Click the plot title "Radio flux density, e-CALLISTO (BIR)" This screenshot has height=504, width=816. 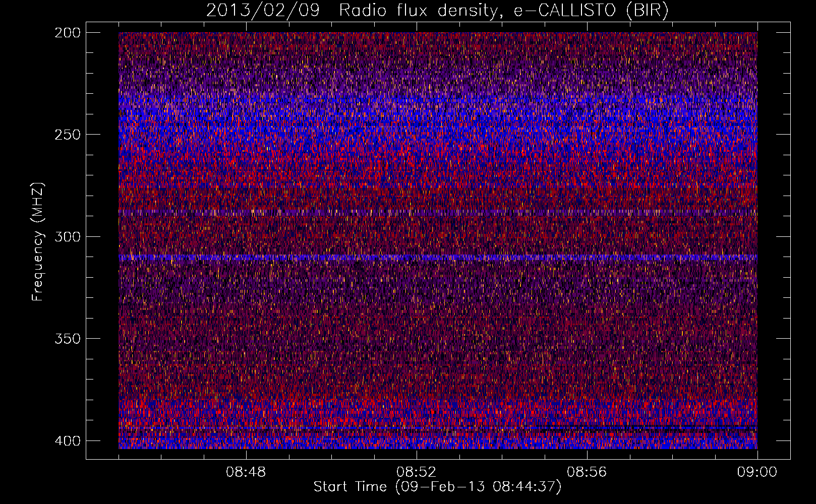tap(504, 11)
